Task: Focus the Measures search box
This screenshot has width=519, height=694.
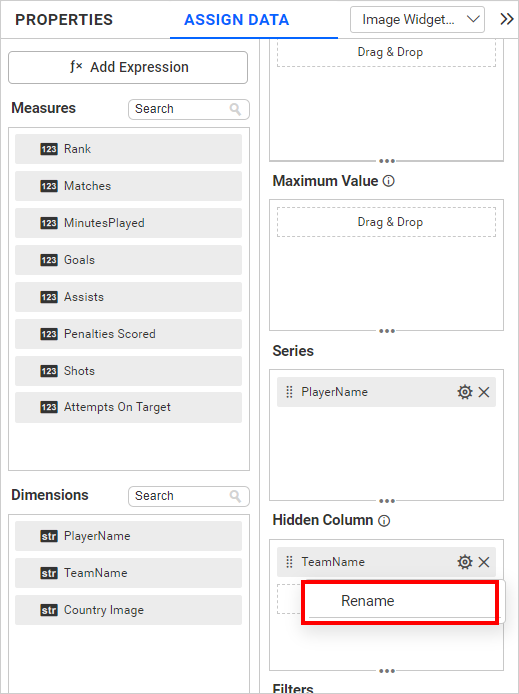Action: click(x=189, y=109)
